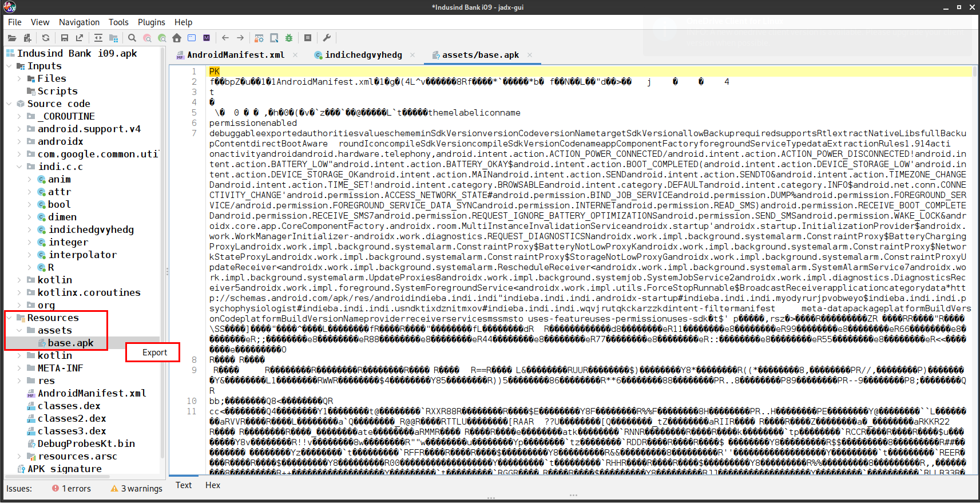Open Log viewer toolbar icon
This screenshot has width=980, height=503.
coord(308,38)
